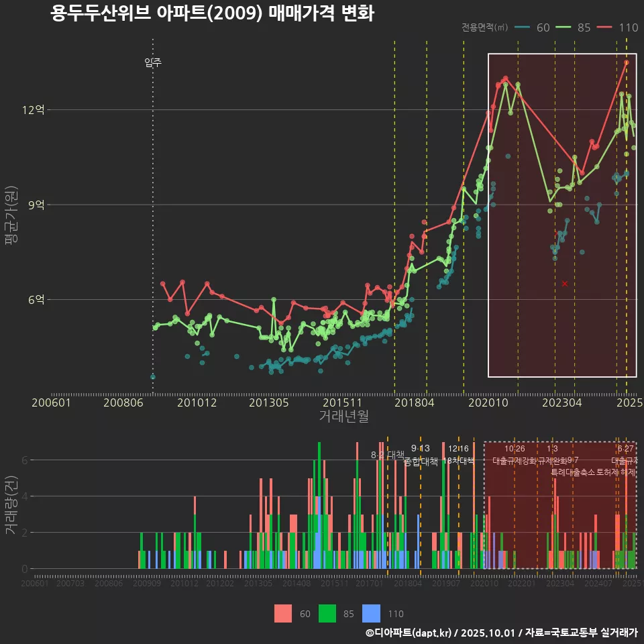Click the 10·26 대출규제강화 annotation

[515, 455]
